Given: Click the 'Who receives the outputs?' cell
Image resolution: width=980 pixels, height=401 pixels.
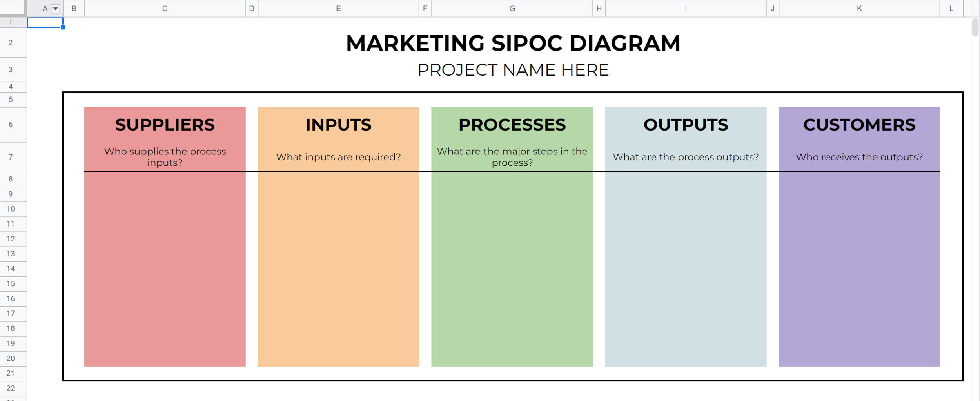Looking at the screenshot, I should (x=859, y=157).
